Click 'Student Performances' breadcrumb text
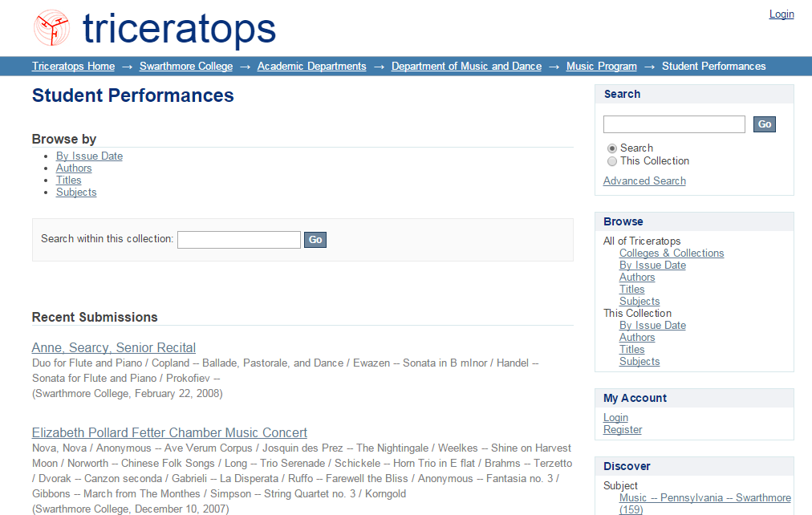The height and width of the screenshot is (515, 812). coord(713,67)
